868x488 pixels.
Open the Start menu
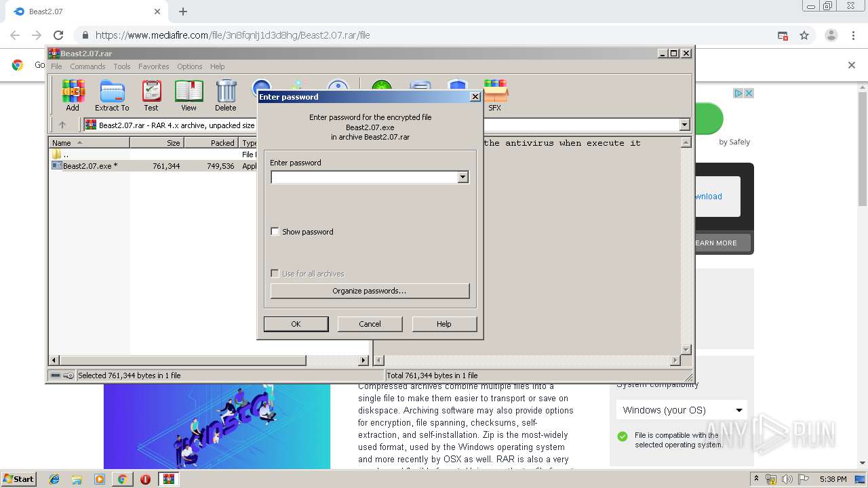[x=18, y=479]
